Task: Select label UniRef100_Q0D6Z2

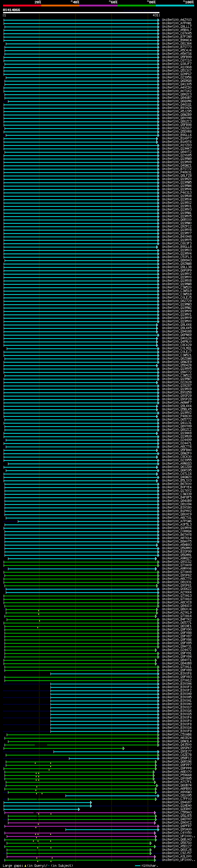Action: 177,589
